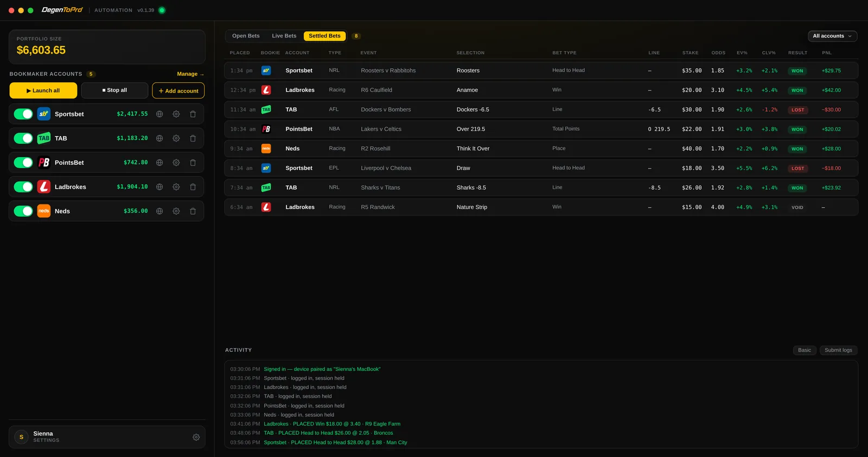Click the Ladbrokes logo in accounts list
This screenshot has width=868, height=457.
pos(44,187)
